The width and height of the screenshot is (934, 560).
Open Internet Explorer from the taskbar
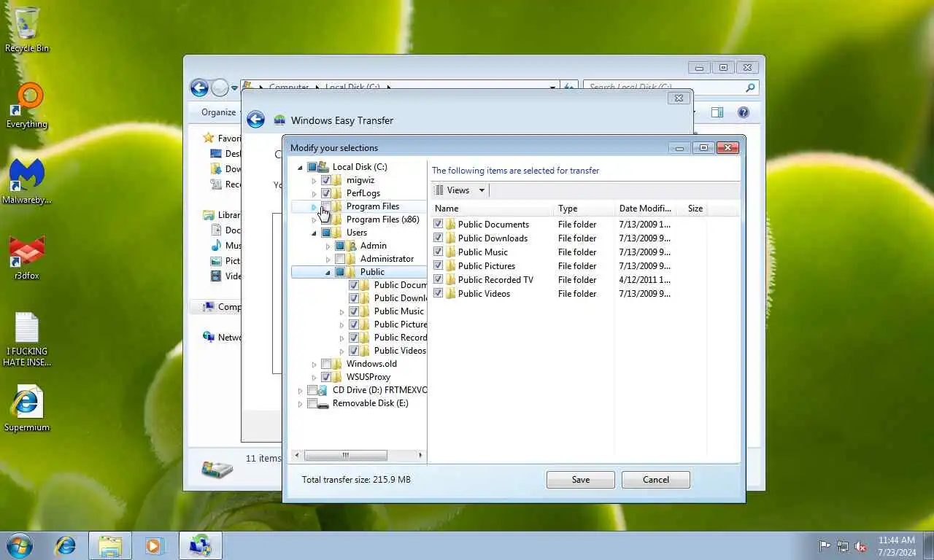pos(66,545)
